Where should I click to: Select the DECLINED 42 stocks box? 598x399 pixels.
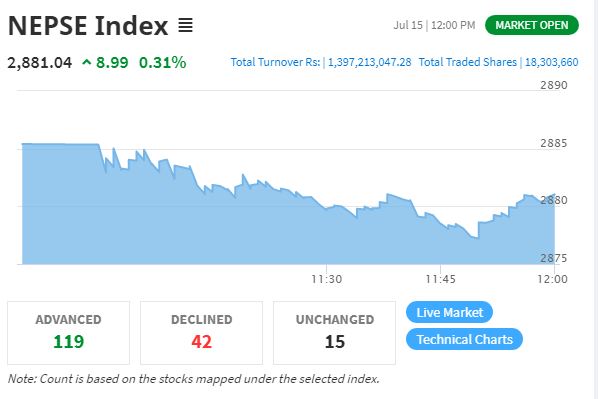click(201, 333)
